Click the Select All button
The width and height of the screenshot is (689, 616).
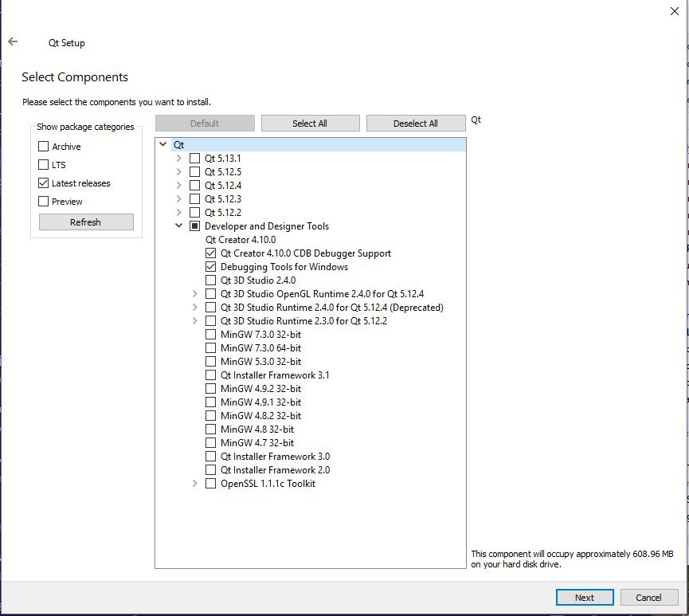point(310,123)
